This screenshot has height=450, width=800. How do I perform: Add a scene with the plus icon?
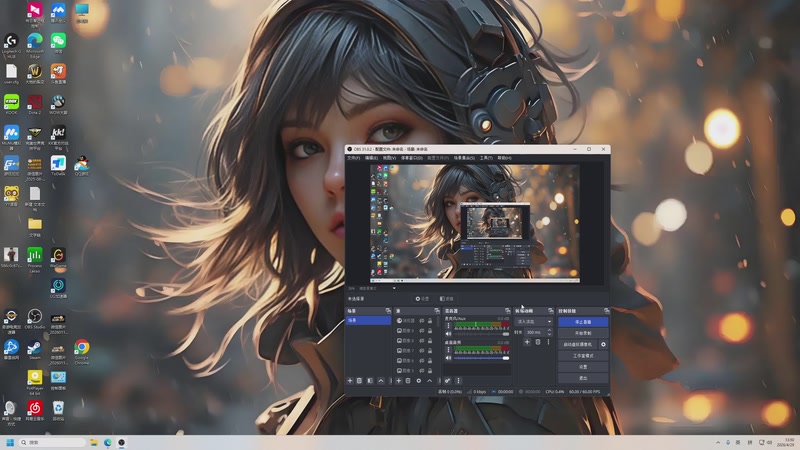pos(350,381)
